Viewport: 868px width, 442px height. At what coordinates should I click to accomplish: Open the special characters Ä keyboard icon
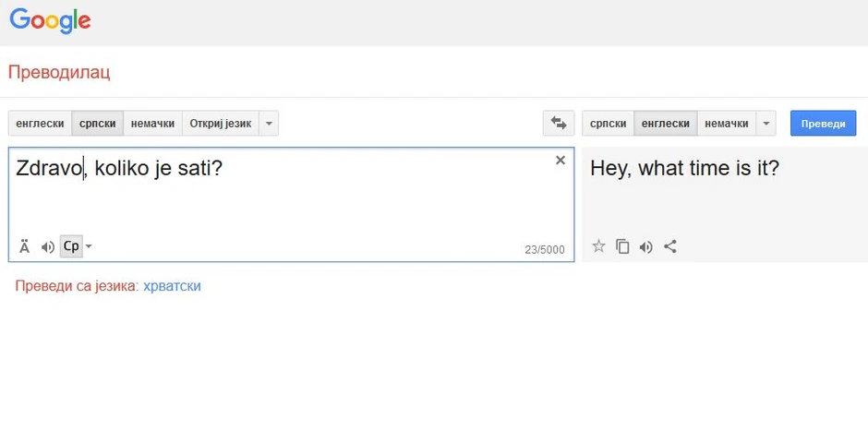[x=24, y=246]
